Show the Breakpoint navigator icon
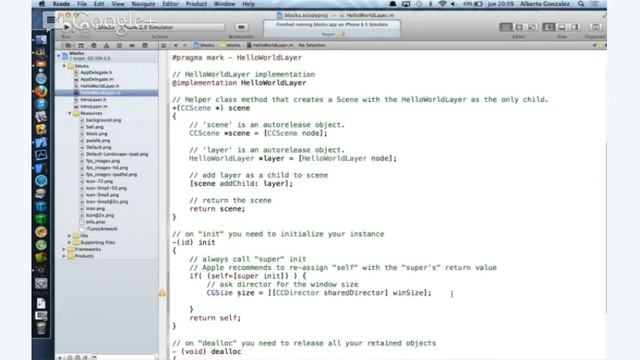 [x=132, y=45]
